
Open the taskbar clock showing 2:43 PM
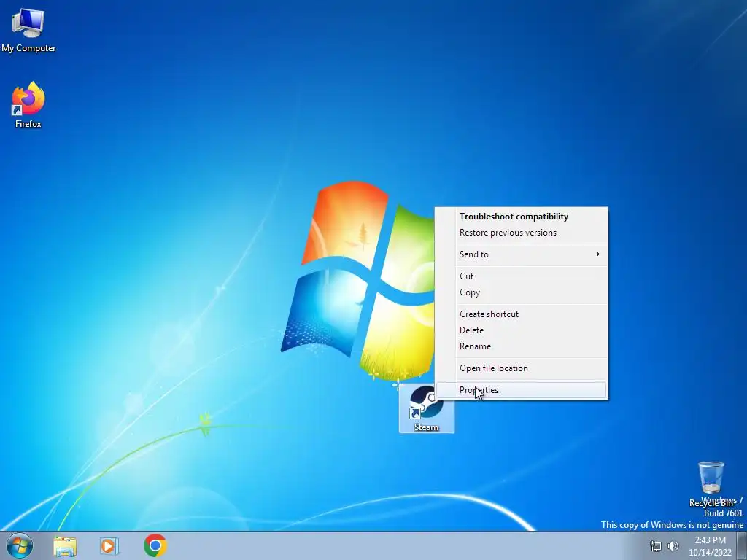[710, 546]
